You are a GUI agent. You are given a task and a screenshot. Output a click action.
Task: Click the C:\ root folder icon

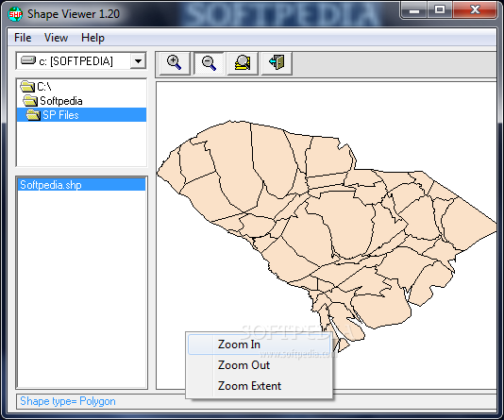[x=27, y=86]
